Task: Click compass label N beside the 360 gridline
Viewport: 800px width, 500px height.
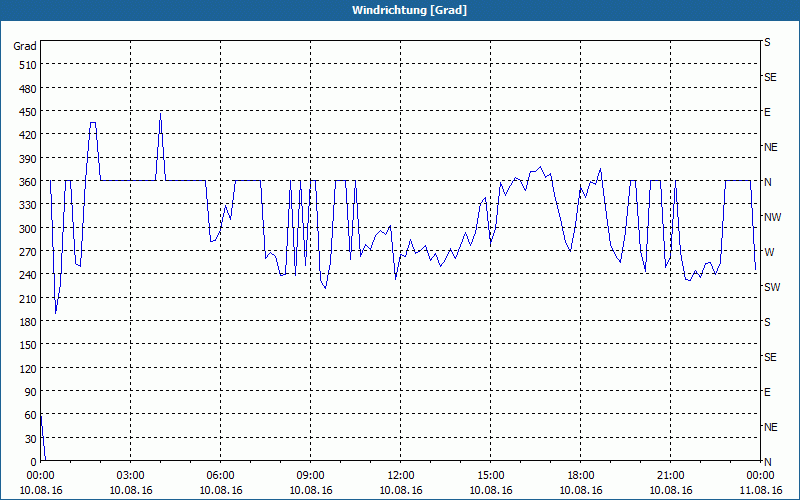Action: click(767, 182)
